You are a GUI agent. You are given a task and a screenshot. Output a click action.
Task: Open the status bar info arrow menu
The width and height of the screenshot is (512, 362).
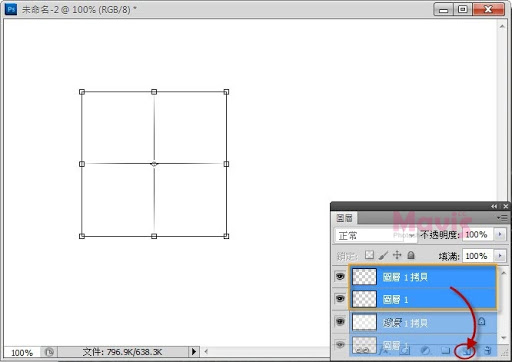[x=194, y=351]
